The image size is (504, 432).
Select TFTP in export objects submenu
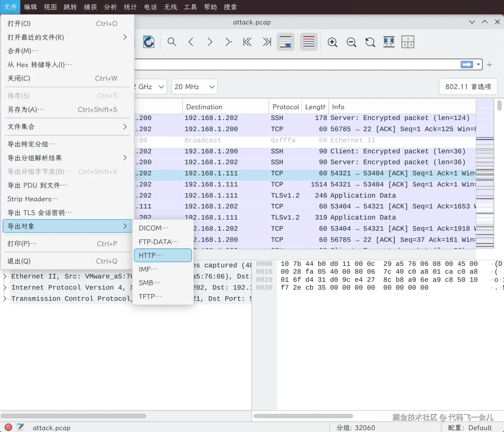point(163,297)
